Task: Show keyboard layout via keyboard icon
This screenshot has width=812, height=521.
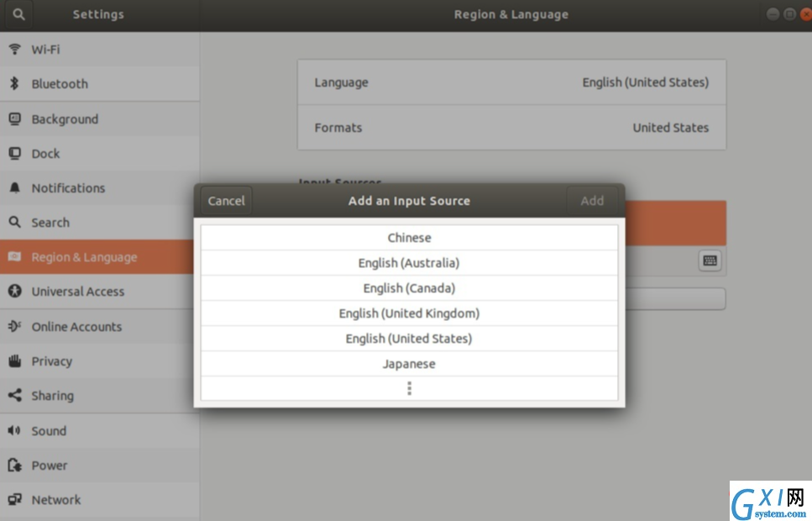Action: click(x=710, y=260)
